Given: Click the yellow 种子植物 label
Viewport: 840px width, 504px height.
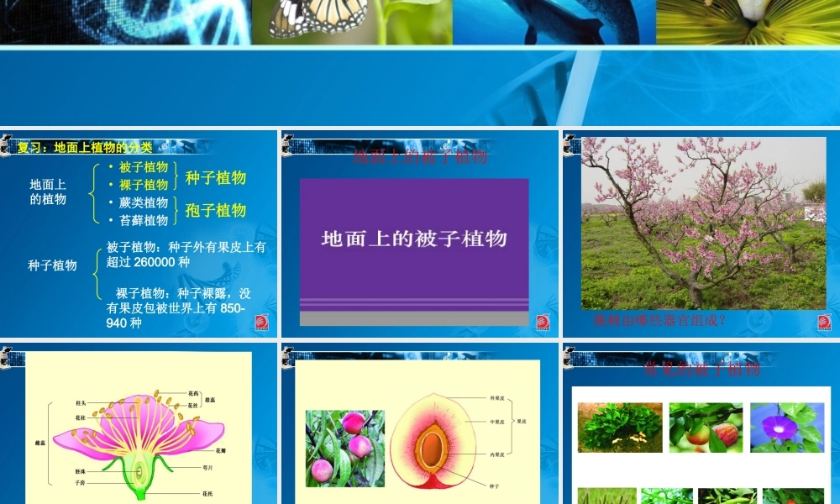Looking at the screenshot, I should (215, 178).
